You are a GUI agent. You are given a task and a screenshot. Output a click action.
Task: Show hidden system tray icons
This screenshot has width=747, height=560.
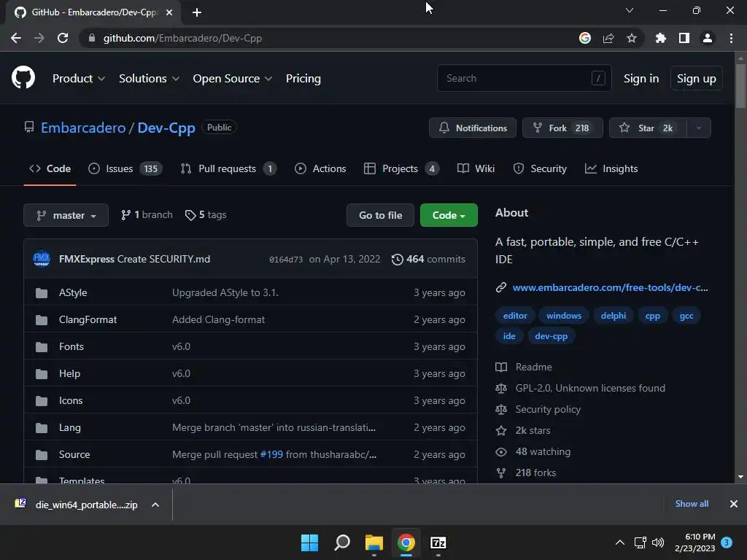point(620,542)
